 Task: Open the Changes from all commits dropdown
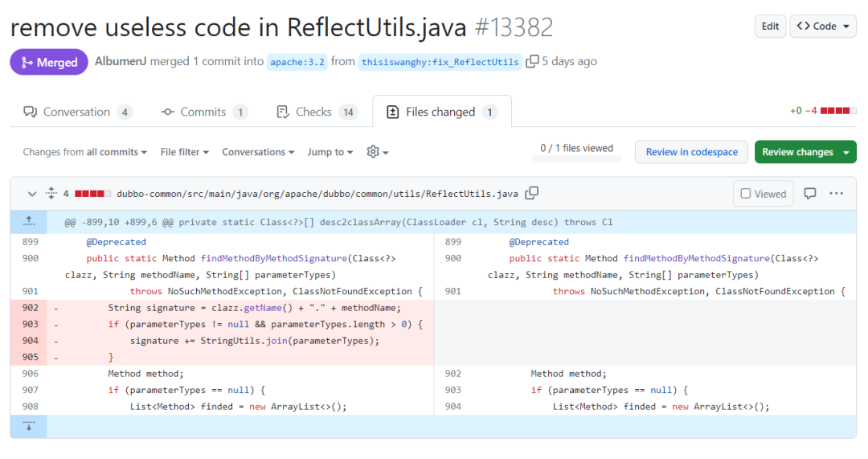coord(84,152)
